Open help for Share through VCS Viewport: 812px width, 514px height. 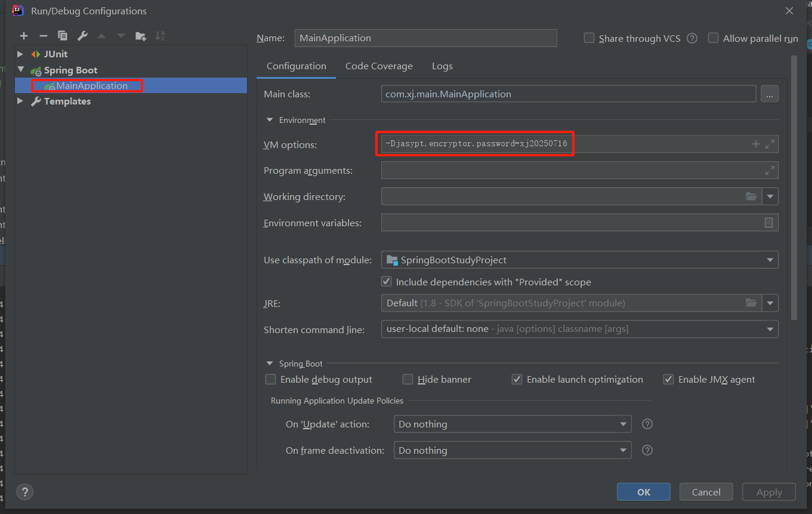click(692, 38)
